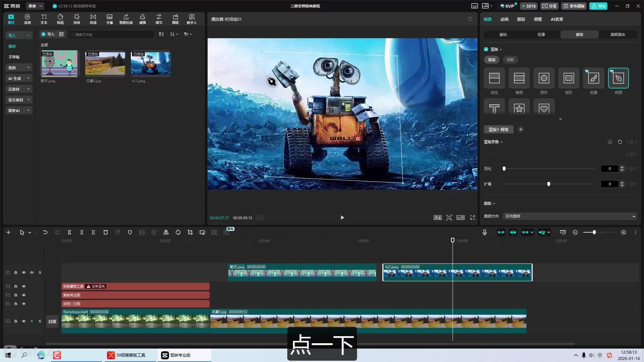Switch to the 抠像 cutout sub-tab

(541, 35)
